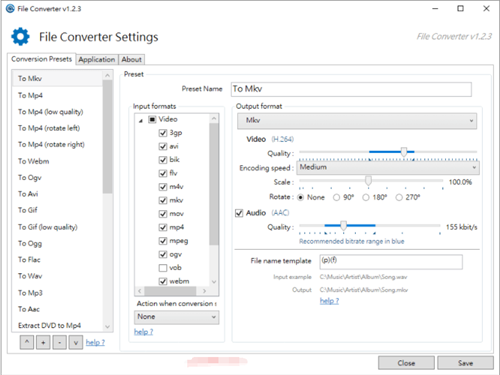Select the To Aac preset
The image size is (500, 375).
click(x=57, y=309)
